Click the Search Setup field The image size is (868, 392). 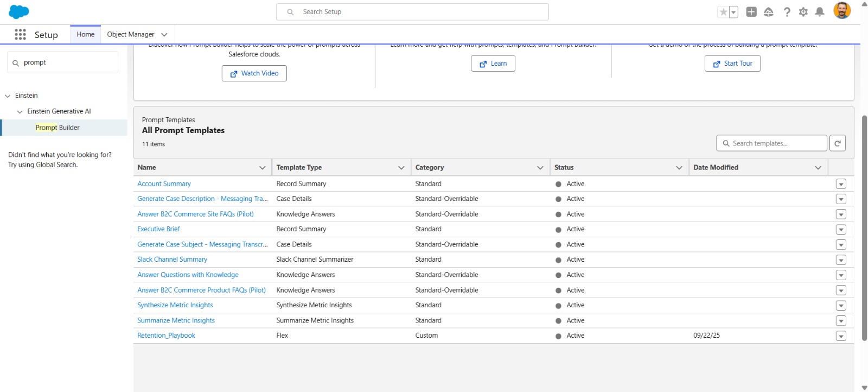click(412, 12)
